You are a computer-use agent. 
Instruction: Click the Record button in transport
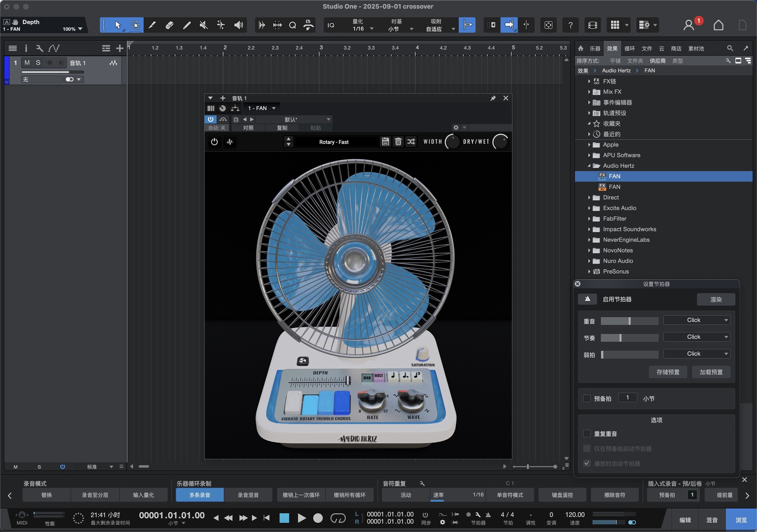click(x=318, y=518)
